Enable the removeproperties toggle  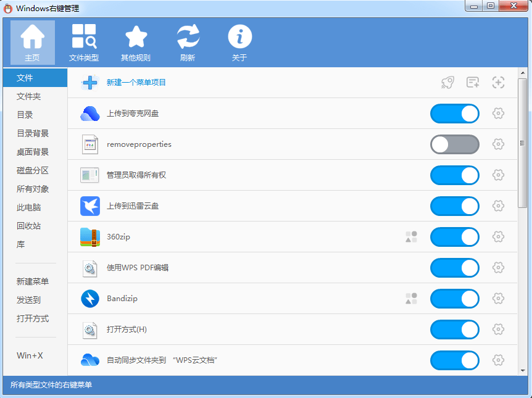pyautogui.click(x=455, y=144)
